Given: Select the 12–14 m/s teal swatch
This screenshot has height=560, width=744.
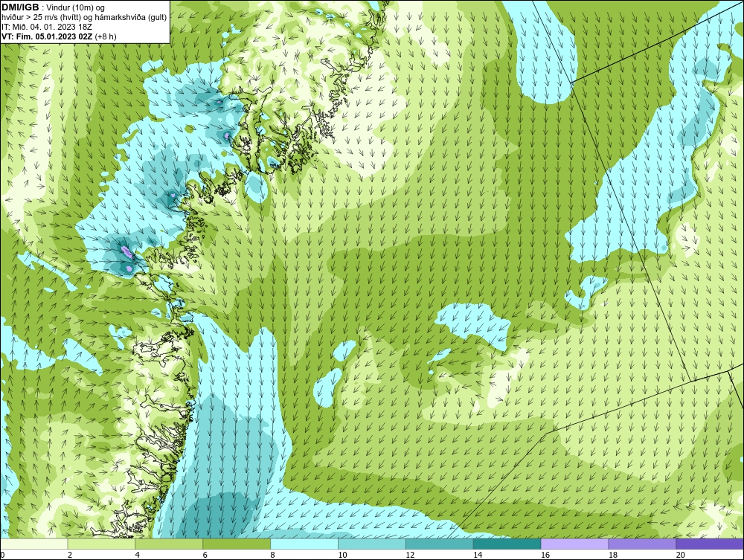Looking at the screenshot, I should pyautogui.click(x=440, y=544).
